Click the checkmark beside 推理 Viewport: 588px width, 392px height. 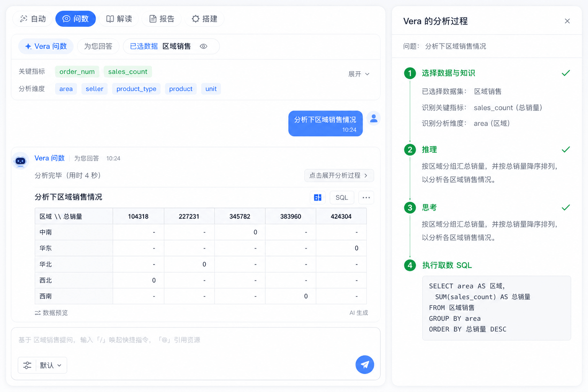point(566,150)
